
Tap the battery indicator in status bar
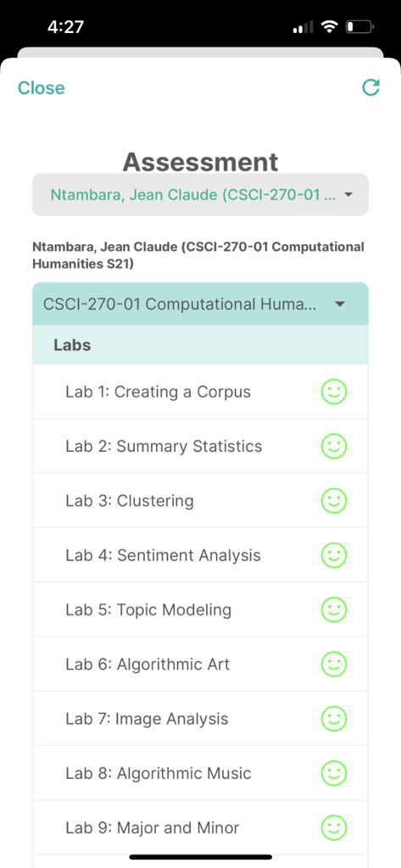click(x=360, y=26)
